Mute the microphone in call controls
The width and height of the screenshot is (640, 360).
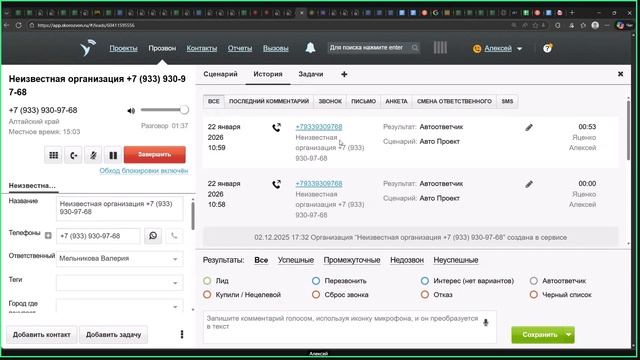93,155
